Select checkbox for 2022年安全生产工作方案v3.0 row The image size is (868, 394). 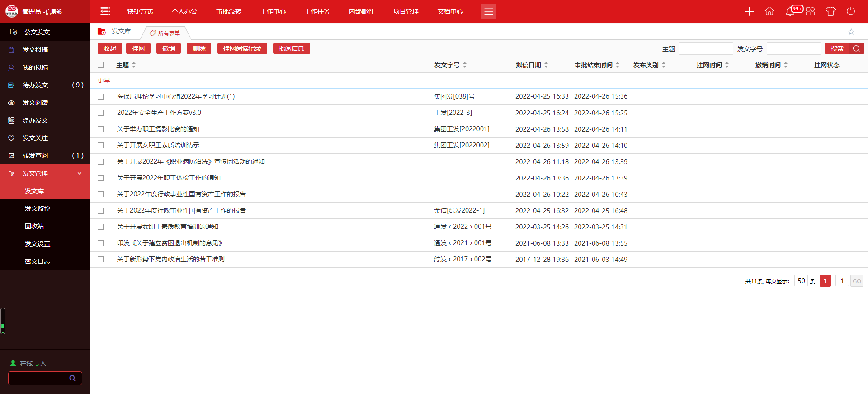pos(101,113)
